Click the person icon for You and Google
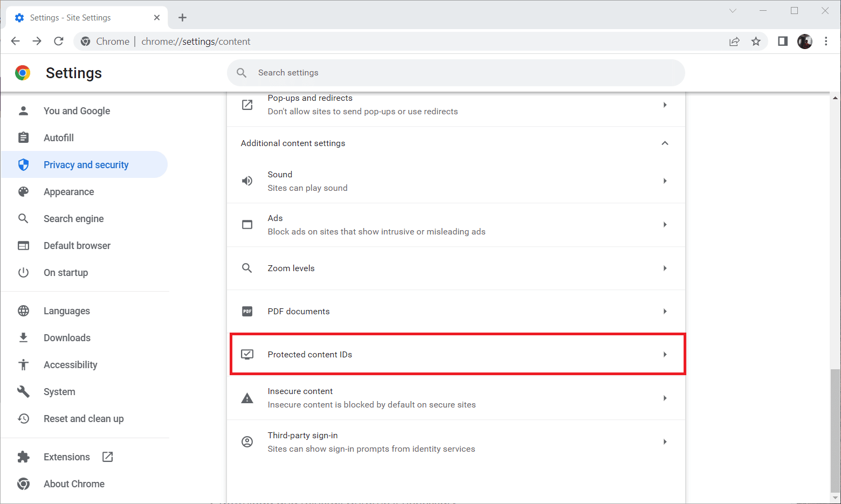 [23, 111]
